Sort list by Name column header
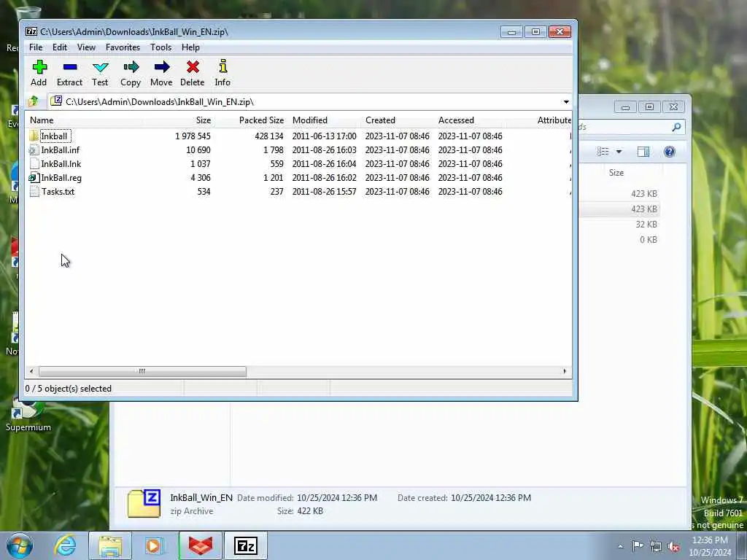The width and height of the screenshot is (747, 560). [x=84, y=120]
